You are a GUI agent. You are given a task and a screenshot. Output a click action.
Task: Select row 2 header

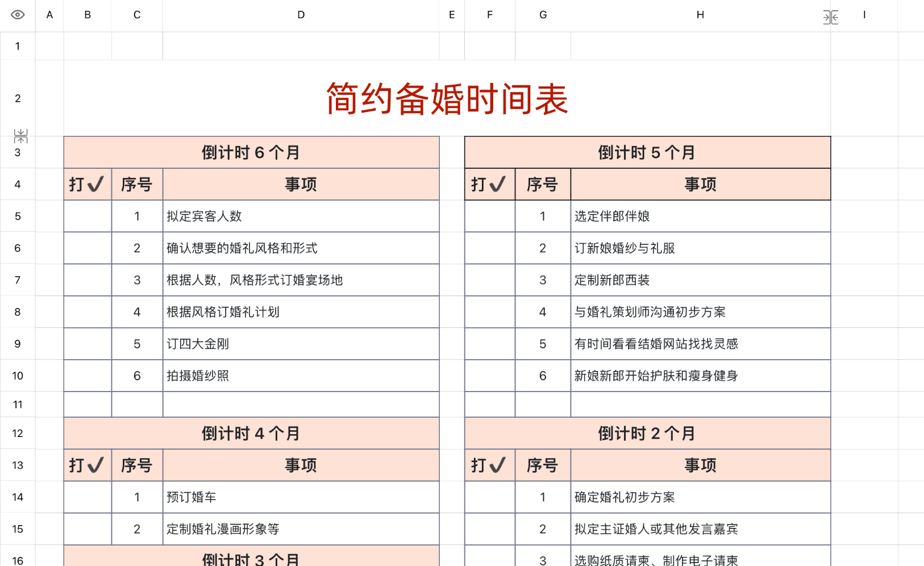pos(18,98)
